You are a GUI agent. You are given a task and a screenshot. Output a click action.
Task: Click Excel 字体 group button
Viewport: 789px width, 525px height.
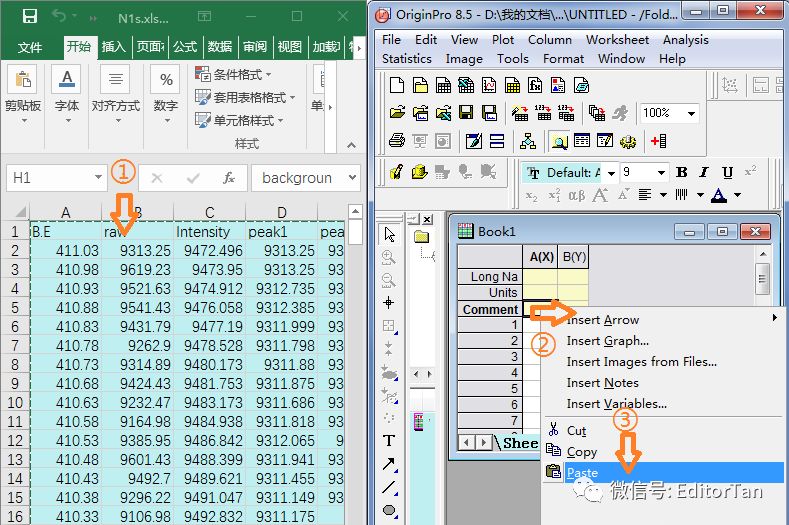coord(67,96)
